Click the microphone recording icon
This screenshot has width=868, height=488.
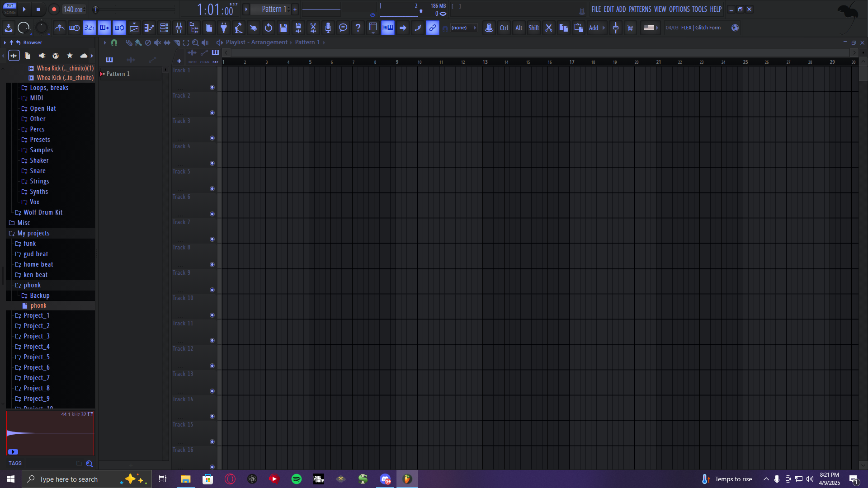click(x=328, y=28)
